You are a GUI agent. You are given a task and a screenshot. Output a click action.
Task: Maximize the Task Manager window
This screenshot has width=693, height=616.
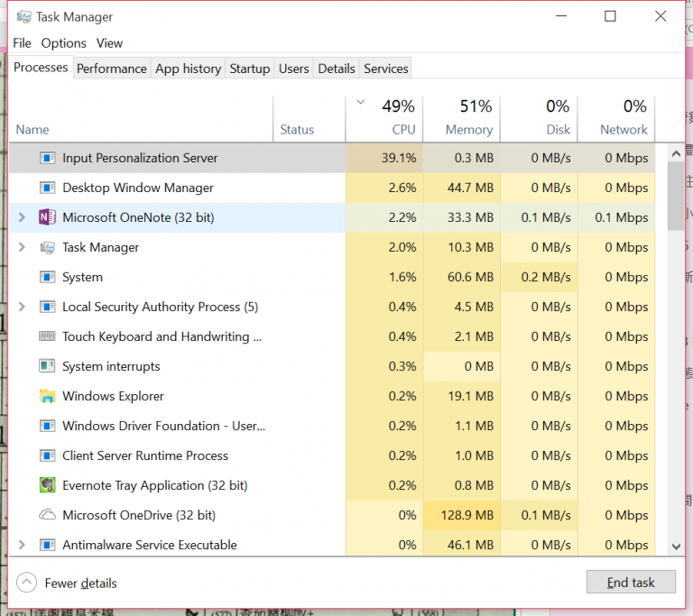[610, 16]
